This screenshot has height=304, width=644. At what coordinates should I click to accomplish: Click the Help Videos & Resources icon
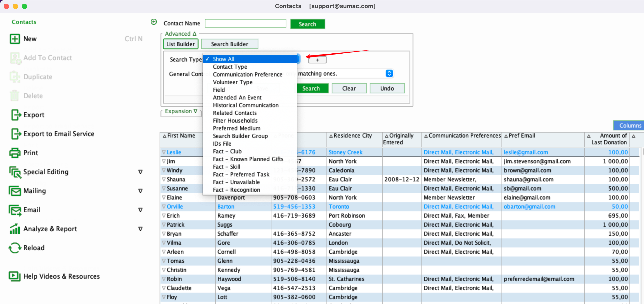15,276
